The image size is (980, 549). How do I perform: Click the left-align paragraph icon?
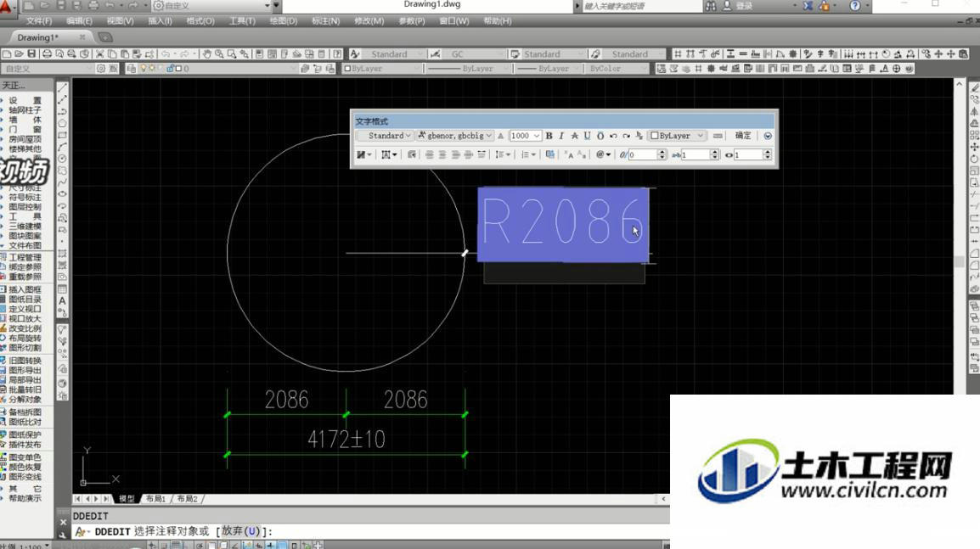click(x=430, y=154)
